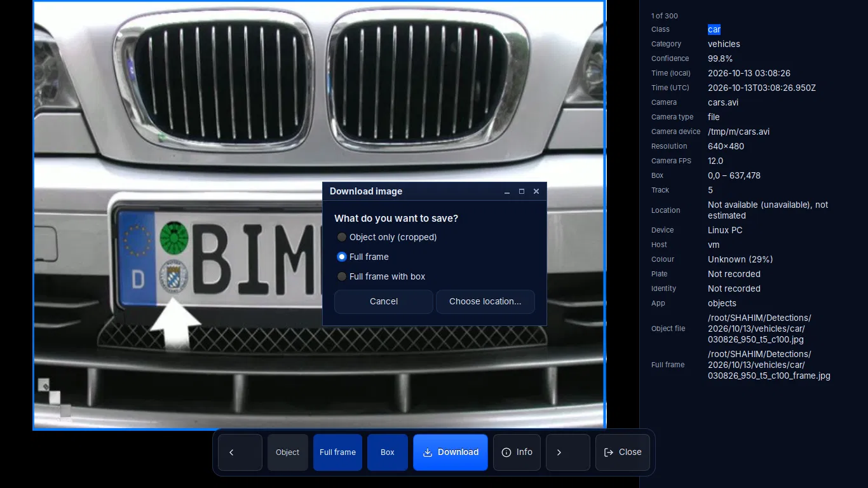
Task: Open the Info panel button
Action: (517, 452)
